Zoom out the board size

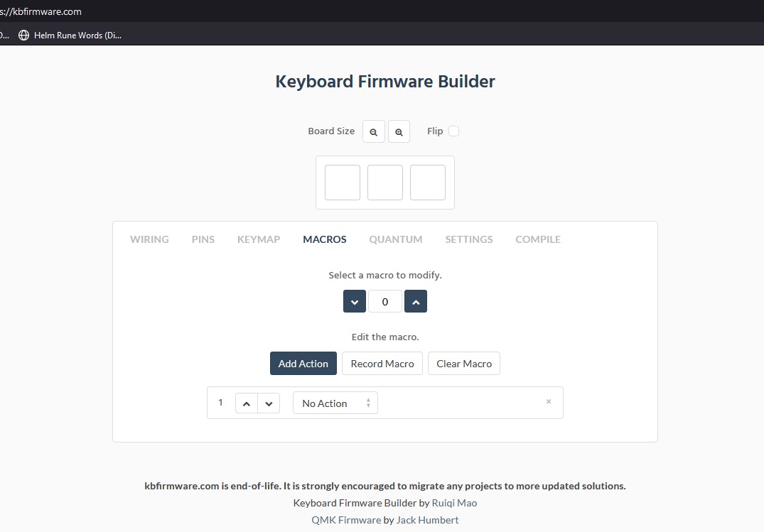click(x=374, y=131)
